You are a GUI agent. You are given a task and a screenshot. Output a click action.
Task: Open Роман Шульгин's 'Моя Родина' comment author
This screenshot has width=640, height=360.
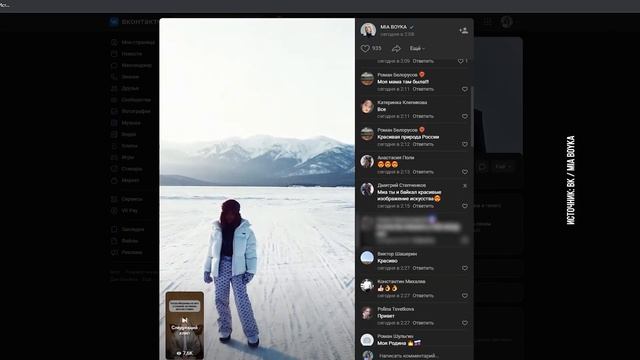pyautogui.click(x=395, y=336)
